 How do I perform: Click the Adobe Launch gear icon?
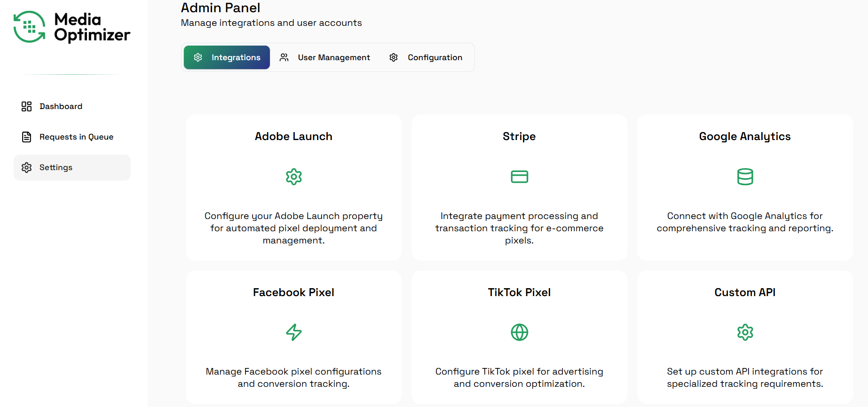click(294, 177)
